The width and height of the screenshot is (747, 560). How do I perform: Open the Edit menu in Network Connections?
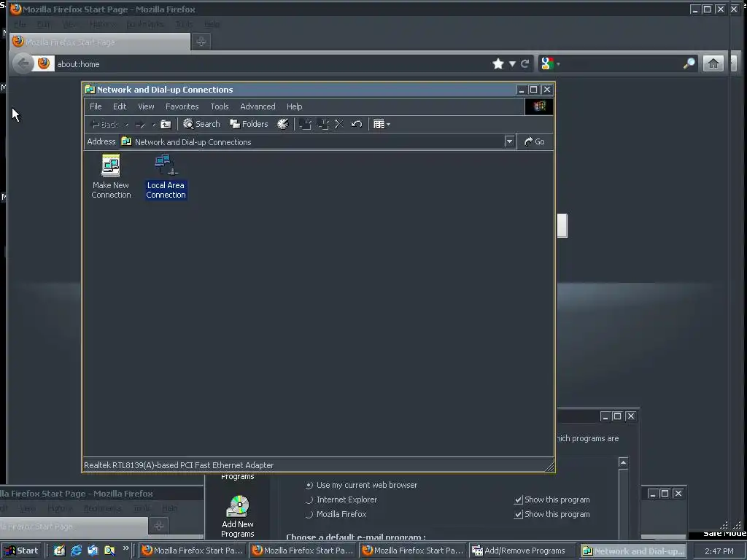[120, 106]
